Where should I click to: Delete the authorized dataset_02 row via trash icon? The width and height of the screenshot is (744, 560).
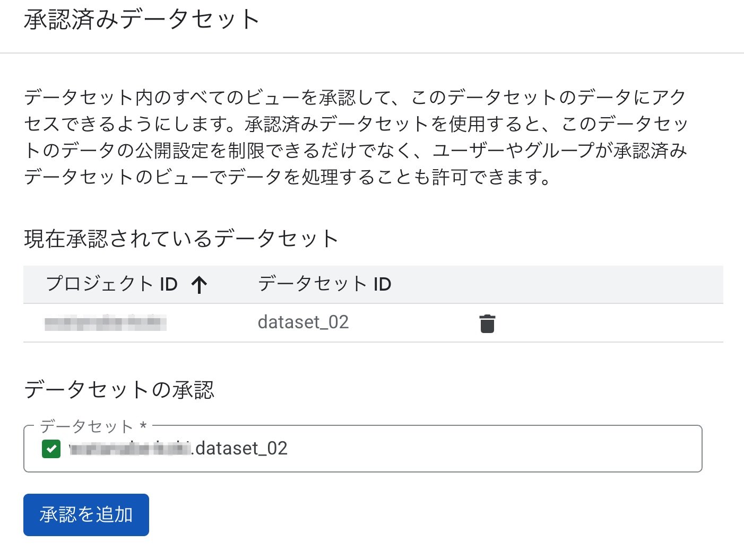pos(487,323)
